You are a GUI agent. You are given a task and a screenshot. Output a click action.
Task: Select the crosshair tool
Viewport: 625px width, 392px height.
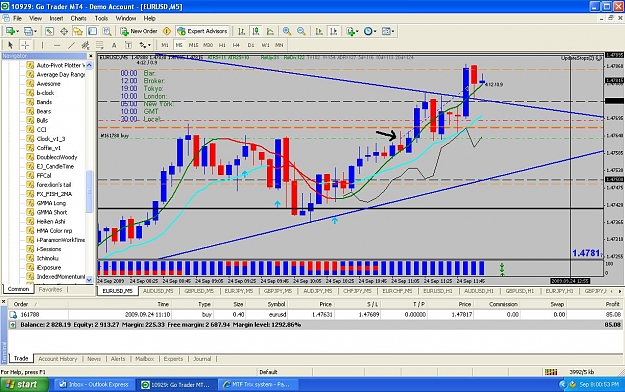[25, 45]
